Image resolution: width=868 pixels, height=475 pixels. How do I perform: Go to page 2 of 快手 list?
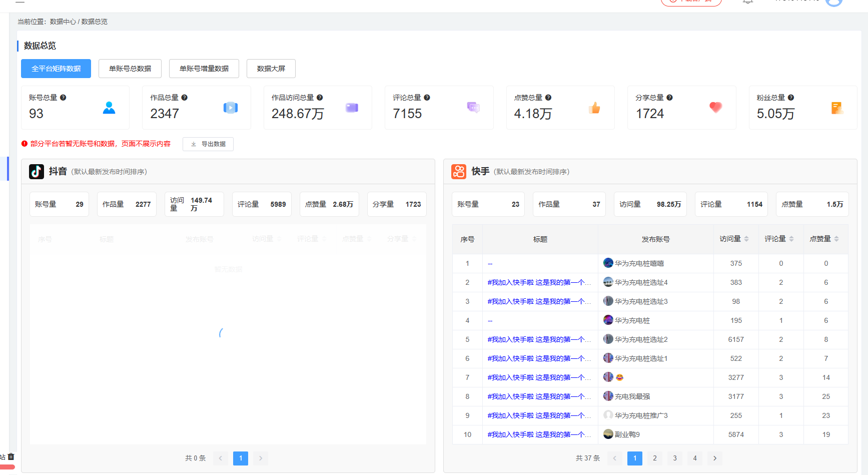coord(654,458)
